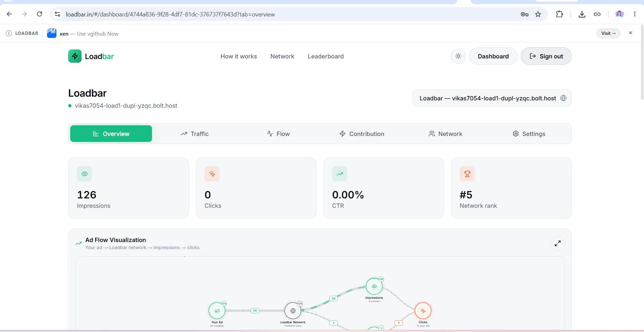
Task: Click the chain link icon in browser toolbar
Action: [597, 14]
